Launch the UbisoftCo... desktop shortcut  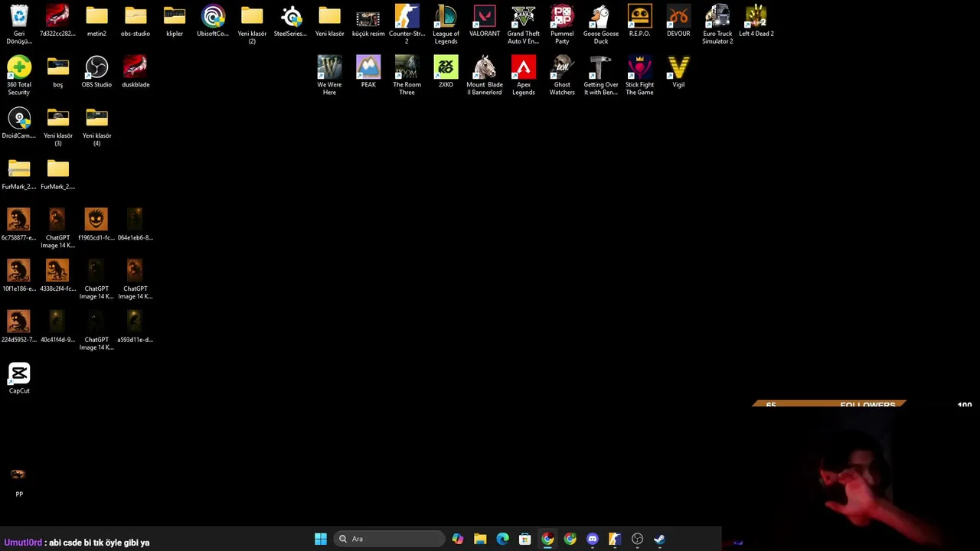click(213, 21)
